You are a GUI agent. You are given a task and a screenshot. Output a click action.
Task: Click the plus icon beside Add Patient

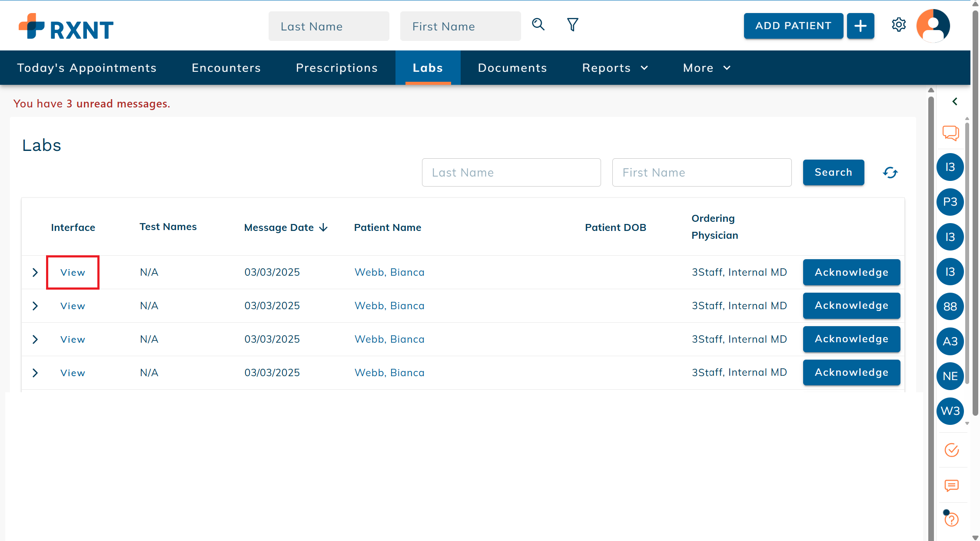coord(860,26)
